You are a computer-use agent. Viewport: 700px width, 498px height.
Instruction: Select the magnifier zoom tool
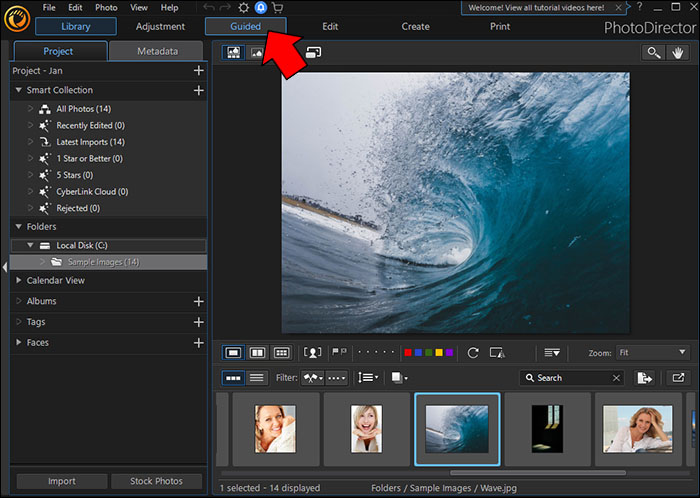point(654,52)
